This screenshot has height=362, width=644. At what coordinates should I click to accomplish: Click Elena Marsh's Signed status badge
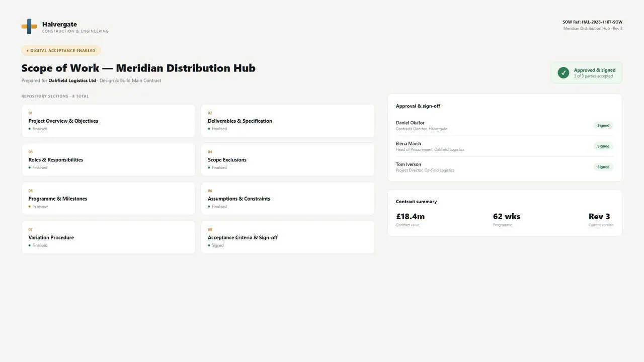coord(603,146)
